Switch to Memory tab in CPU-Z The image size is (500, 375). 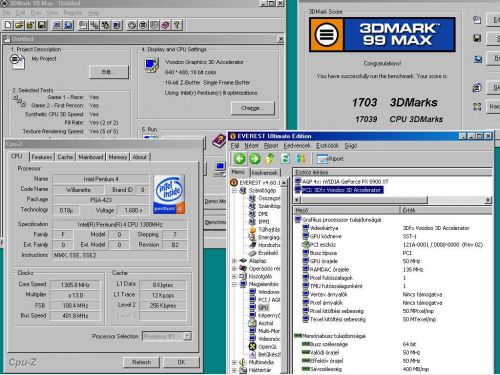(118, 157)
